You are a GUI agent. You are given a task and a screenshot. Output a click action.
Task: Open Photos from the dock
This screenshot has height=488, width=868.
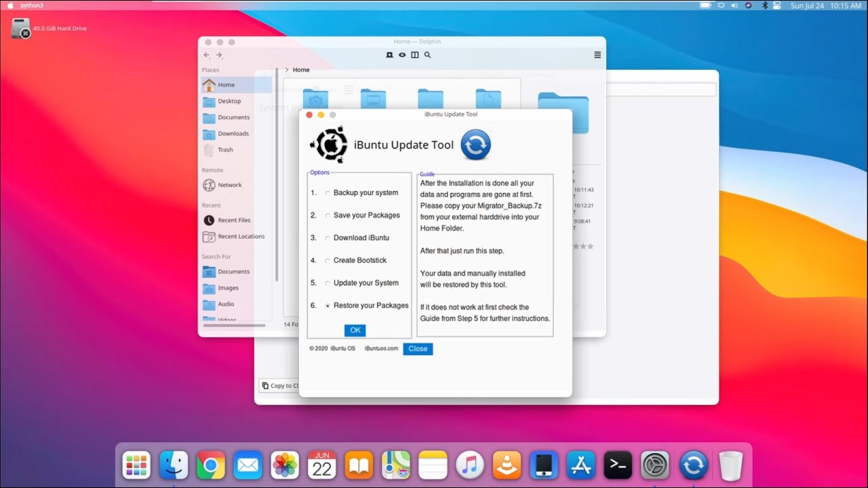[285, 465]
